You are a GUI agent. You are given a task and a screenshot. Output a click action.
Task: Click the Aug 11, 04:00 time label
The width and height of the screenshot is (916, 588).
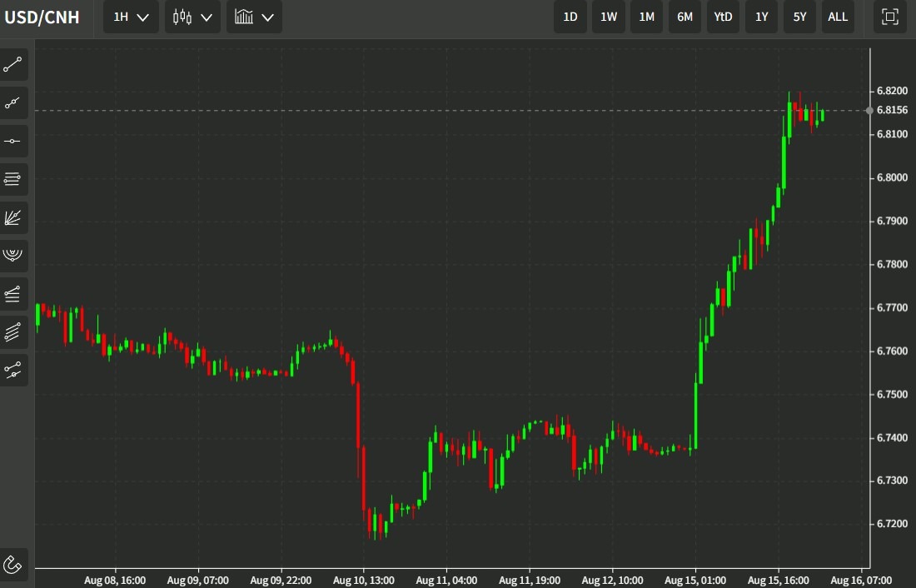(x=446, y=581)
